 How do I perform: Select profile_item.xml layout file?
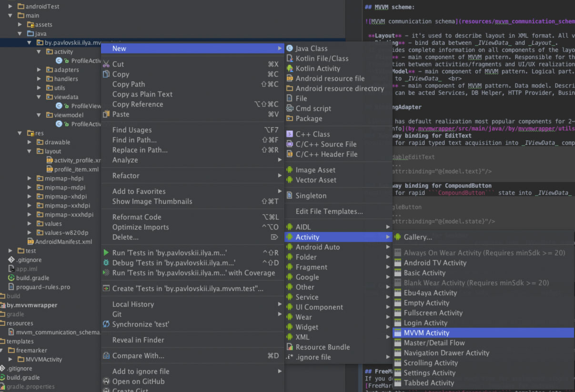[x=76, y=169]
